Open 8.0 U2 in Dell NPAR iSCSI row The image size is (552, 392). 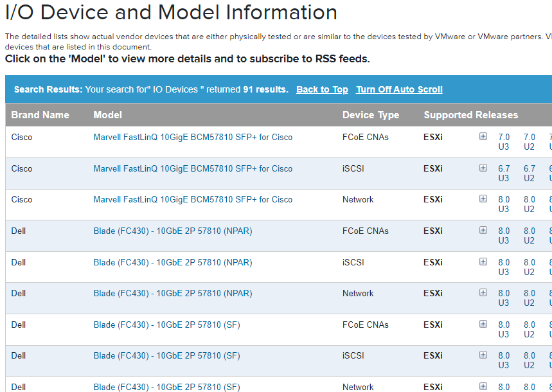coord(529,267)
